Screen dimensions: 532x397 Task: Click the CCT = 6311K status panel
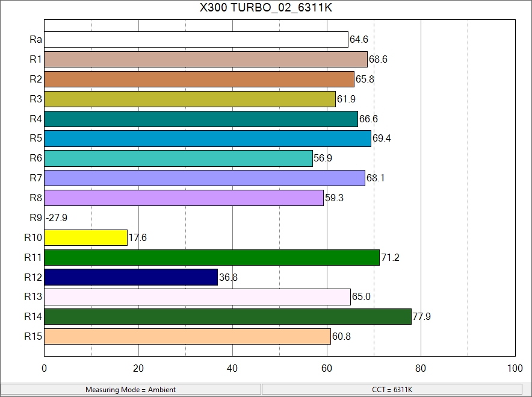click(392, 390)
